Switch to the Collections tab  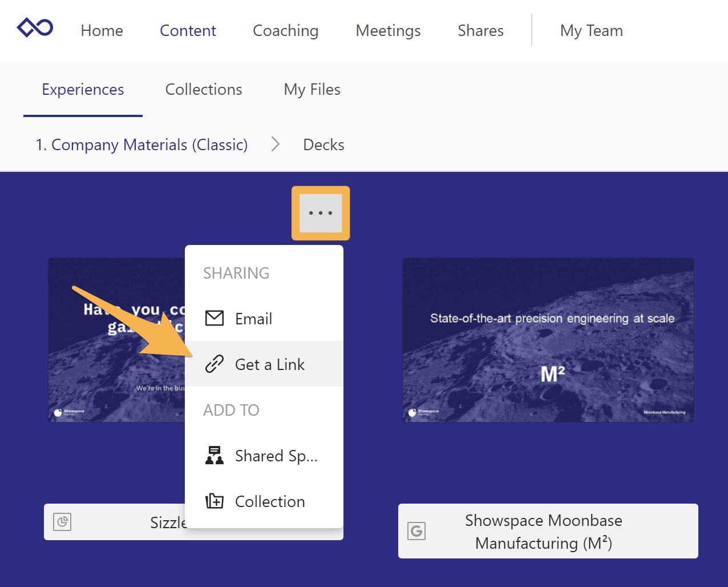pos(204,89)
